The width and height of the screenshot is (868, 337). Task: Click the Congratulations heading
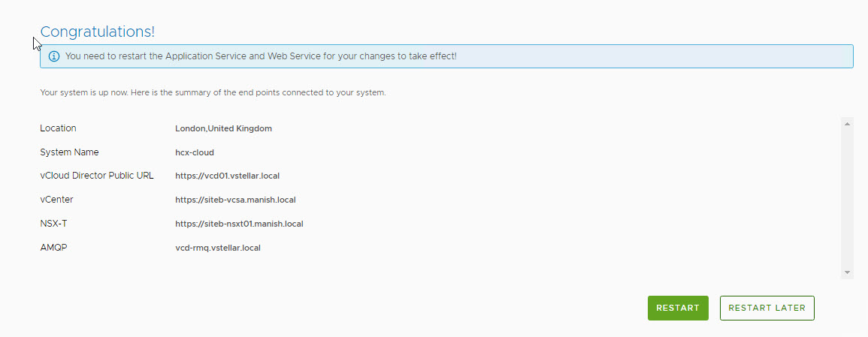(98, 32)
